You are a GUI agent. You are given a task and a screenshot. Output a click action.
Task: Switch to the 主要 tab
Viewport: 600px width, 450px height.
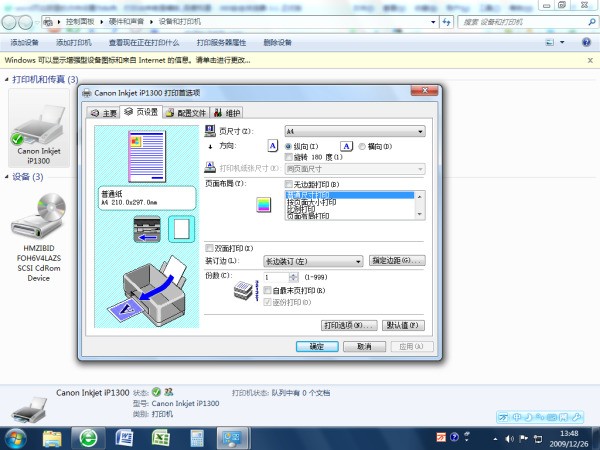[104, 113]
